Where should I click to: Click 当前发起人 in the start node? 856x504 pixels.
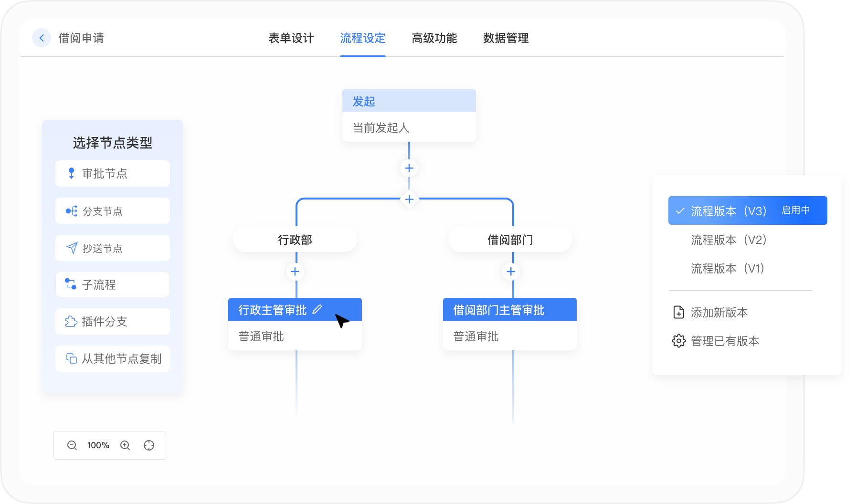[381, 128]
